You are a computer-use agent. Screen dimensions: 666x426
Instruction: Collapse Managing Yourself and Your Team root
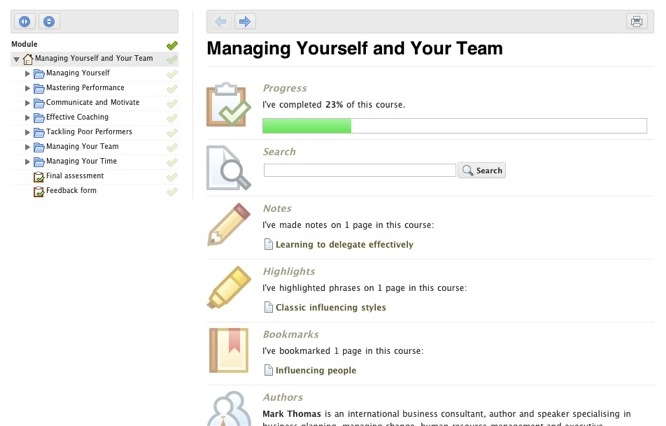click(x=17, y=59)
